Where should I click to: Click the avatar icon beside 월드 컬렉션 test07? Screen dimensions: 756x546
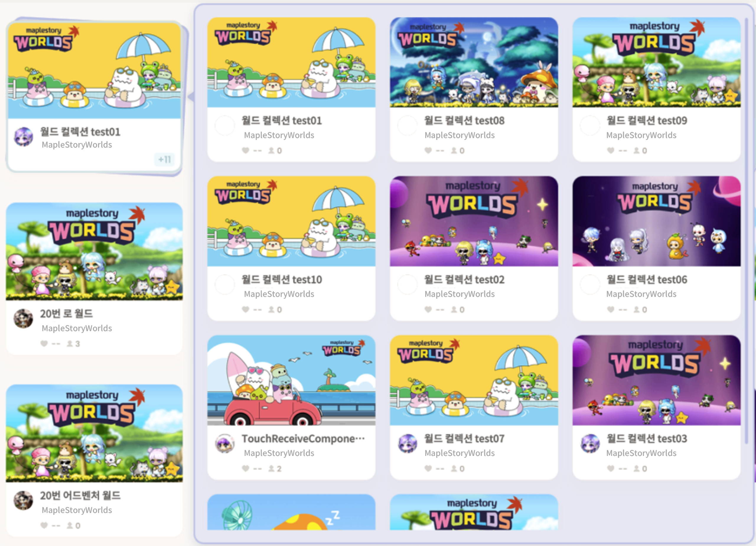pos(407,444)
